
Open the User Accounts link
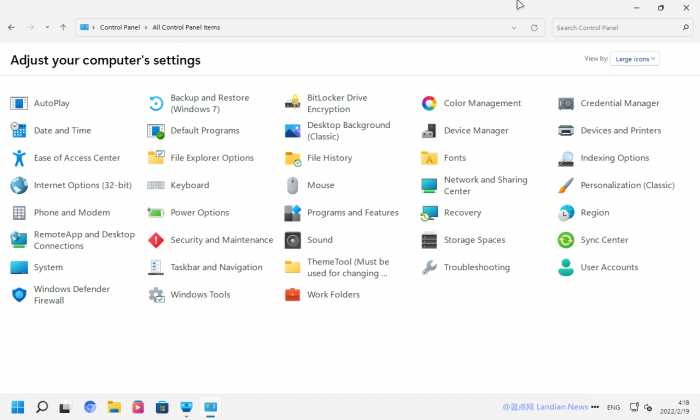pyautogui.click(x=609, y=267)
